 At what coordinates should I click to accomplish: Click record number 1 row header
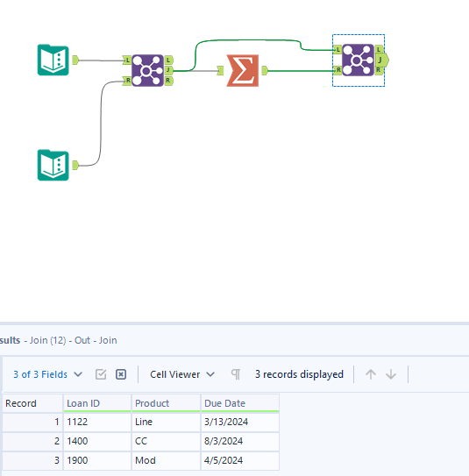[32, 422]
